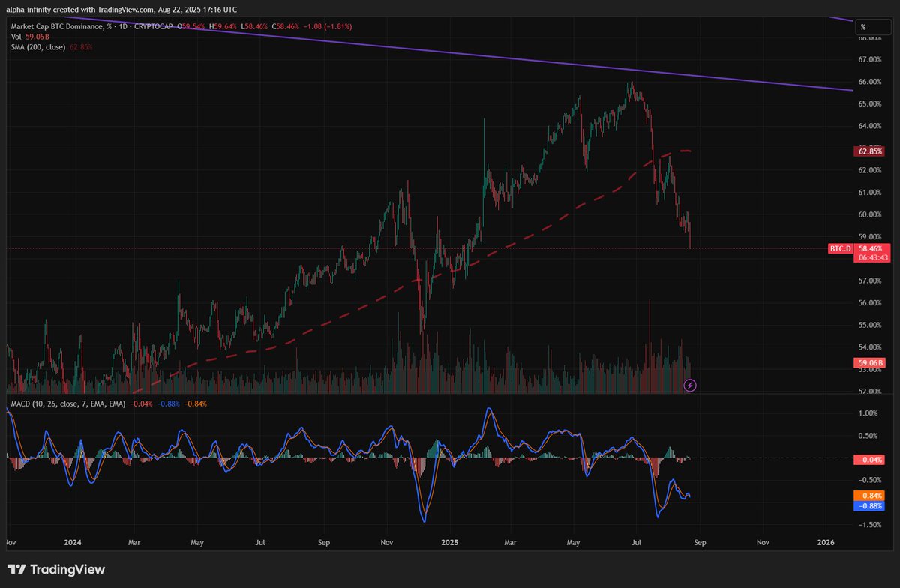Click the 58.46% current price tag
The width and height of the screenshot is (900, 588).
click(872, 247)
